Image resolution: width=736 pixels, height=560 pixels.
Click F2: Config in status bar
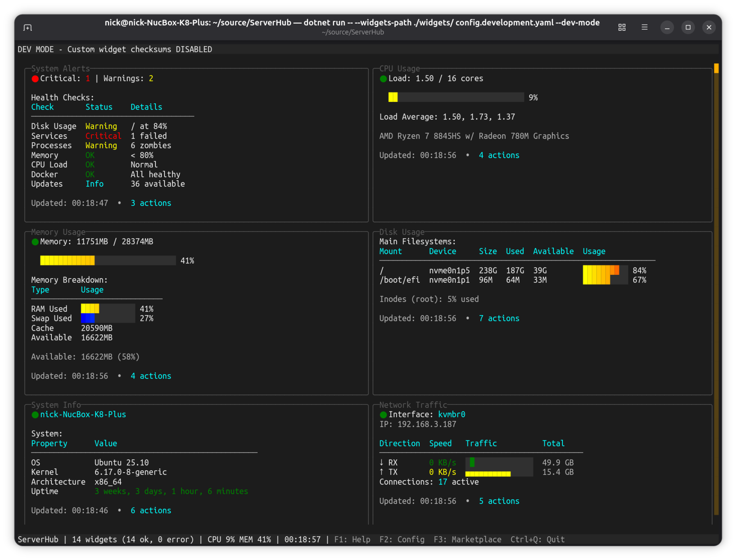(402, 540)
